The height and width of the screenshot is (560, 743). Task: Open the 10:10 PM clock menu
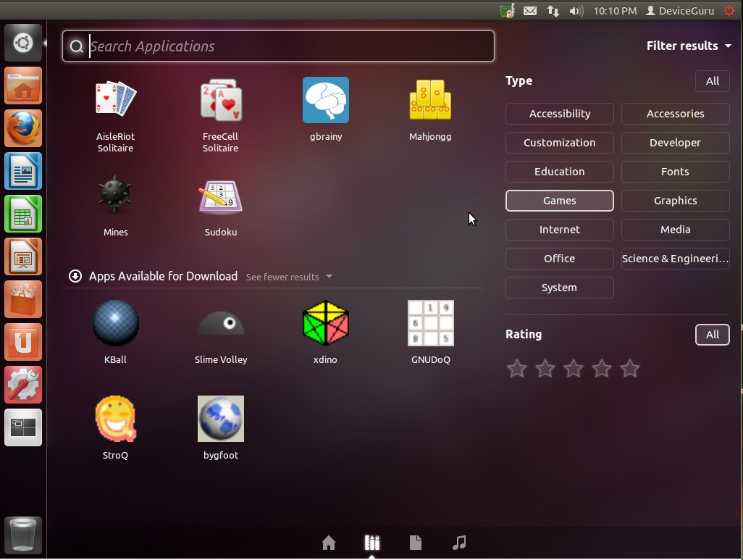click(x=615, y=10)
